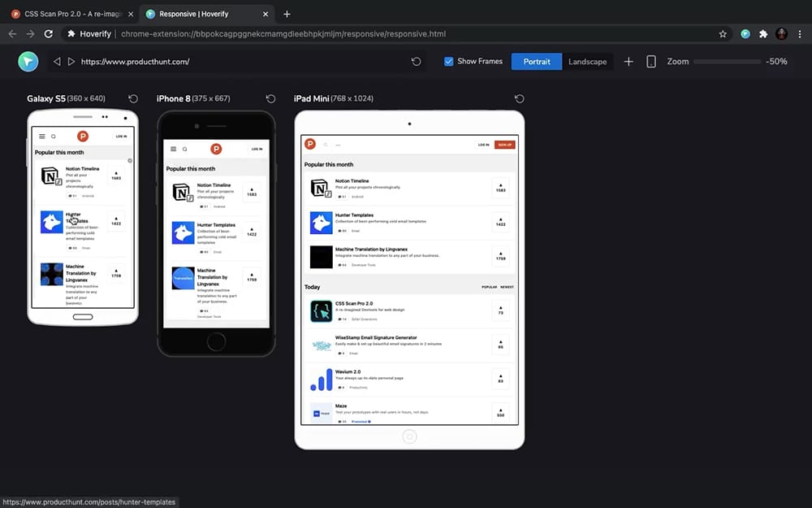This screenshot has height=508, width=812.
Task: Open a new browser tab
Action: (287, 15)
